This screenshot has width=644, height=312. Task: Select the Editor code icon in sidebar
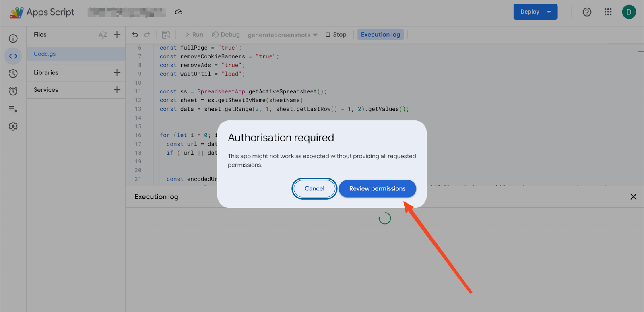click(13, 56)
